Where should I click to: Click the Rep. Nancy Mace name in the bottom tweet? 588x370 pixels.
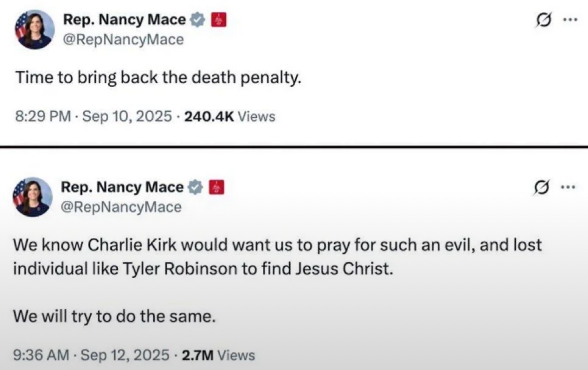tap(122, 187)
